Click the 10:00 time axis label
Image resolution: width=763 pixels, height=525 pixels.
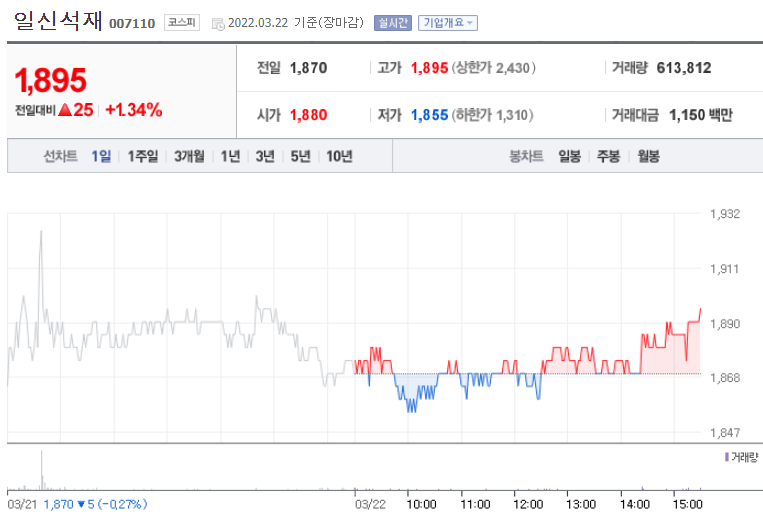click(421, 504)
